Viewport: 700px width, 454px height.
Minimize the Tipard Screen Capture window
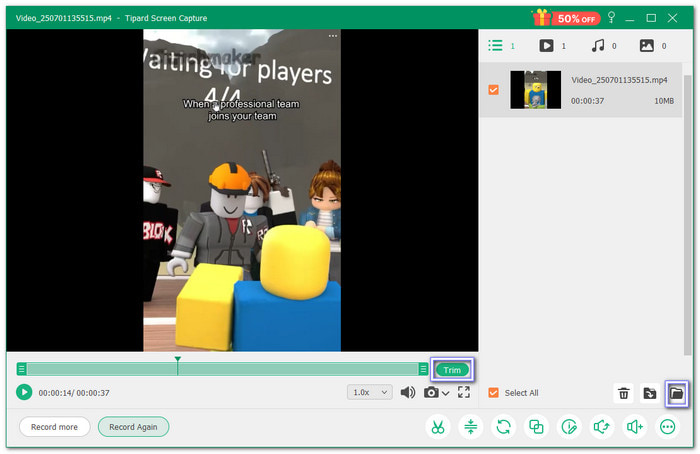coord(630,19)
